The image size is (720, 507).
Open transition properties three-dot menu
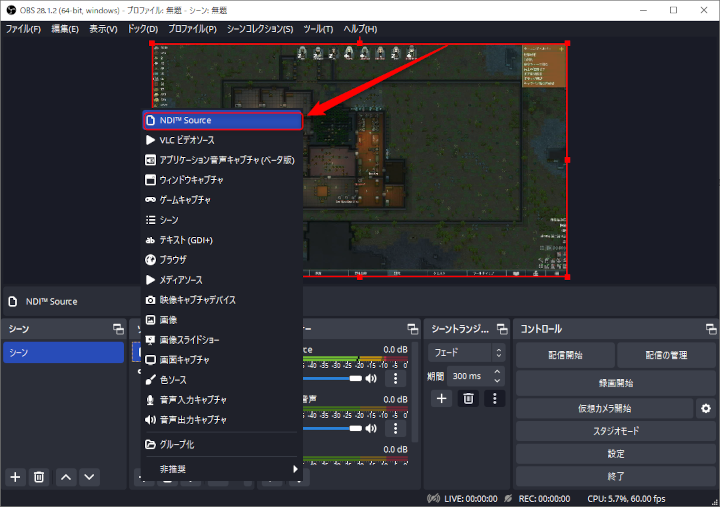495,398
